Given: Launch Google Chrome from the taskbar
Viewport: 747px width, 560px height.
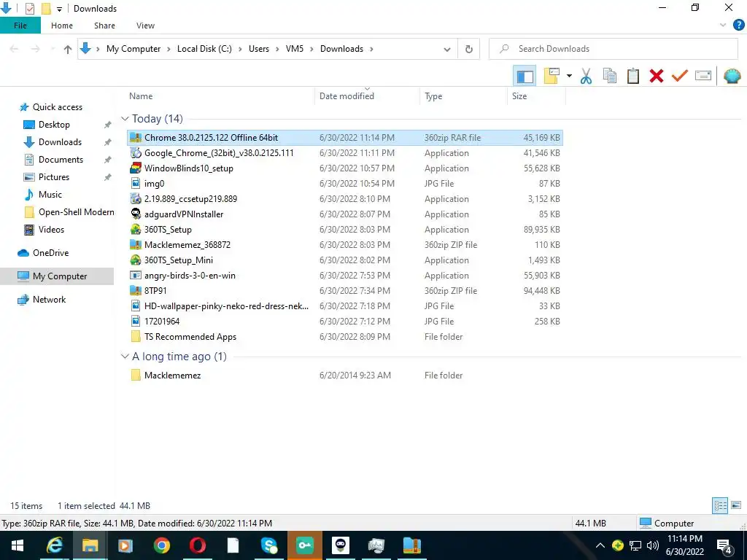Looking at the screenshot, I should [161, 545].
